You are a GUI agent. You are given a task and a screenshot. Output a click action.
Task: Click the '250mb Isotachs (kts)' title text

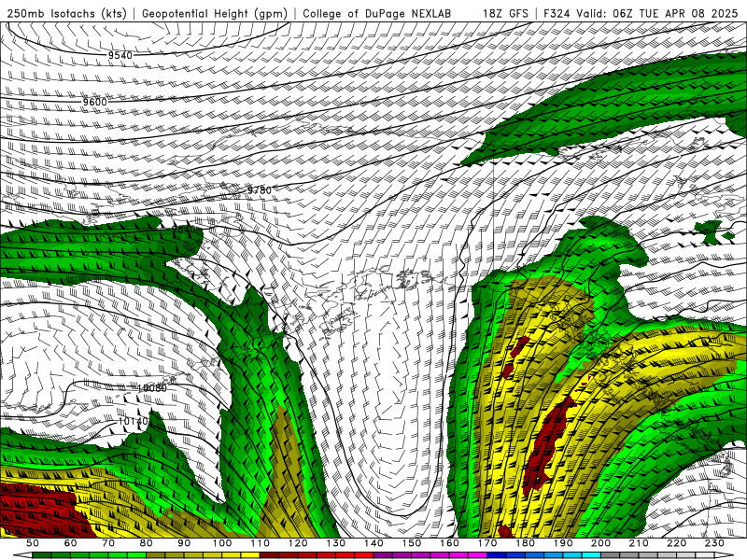[66, 14]
